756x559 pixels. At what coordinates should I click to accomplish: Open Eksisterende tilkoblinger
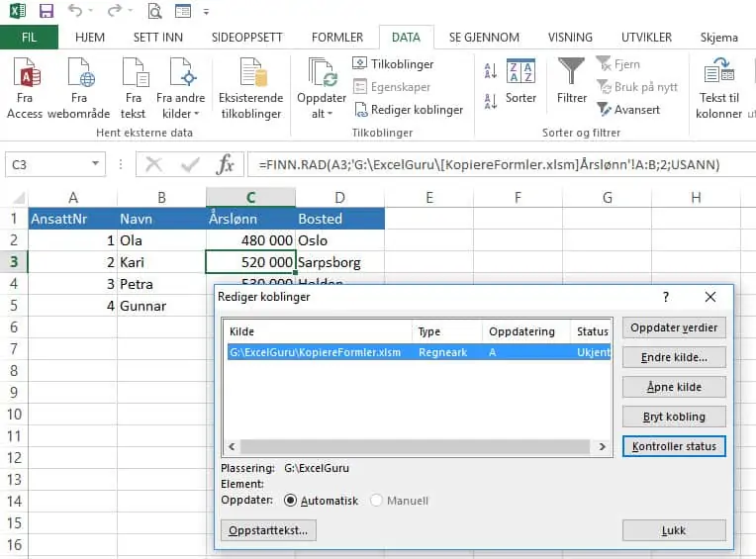[251, 88]
